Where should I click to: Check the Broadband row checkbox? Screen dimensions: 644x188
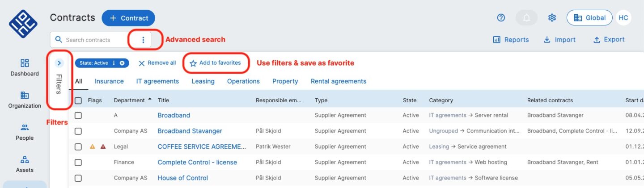pos(78,115)
